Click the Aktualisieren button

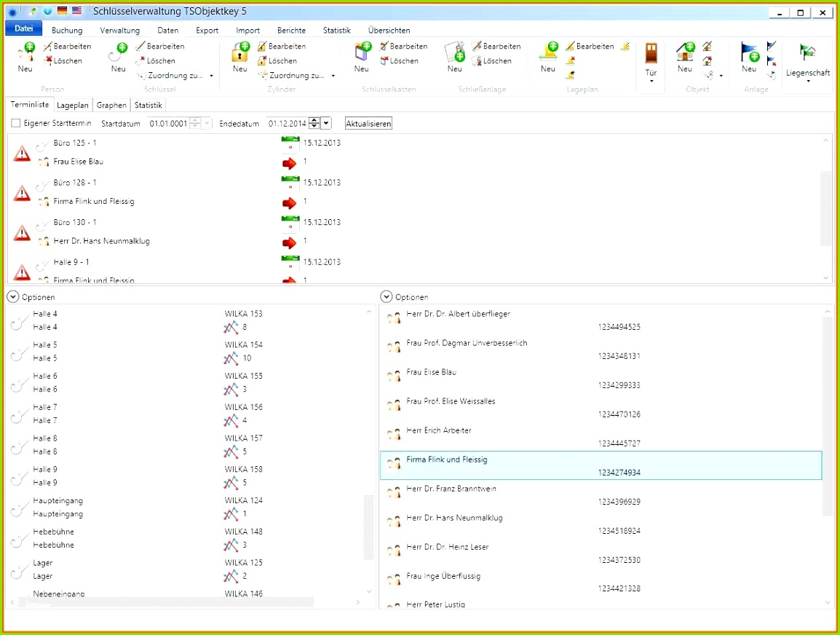(x=368, y=124)
